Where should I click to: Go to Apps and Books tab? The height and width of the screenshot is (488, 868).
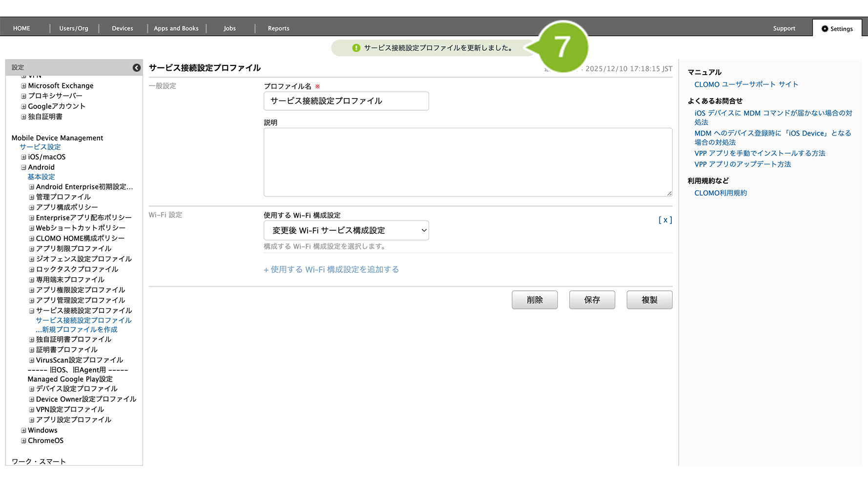click(176, 29)
